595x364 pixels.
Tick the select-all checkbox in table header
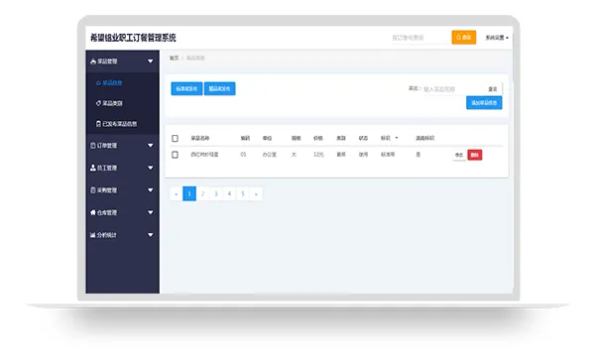click(175, 138)
